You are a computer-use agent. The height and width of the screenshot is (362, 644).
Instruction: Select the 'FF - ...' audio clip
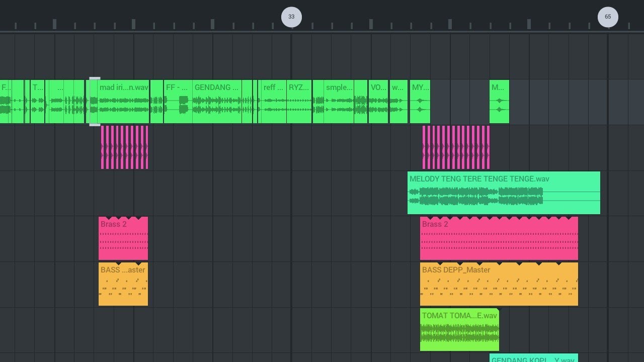point(178,101)
